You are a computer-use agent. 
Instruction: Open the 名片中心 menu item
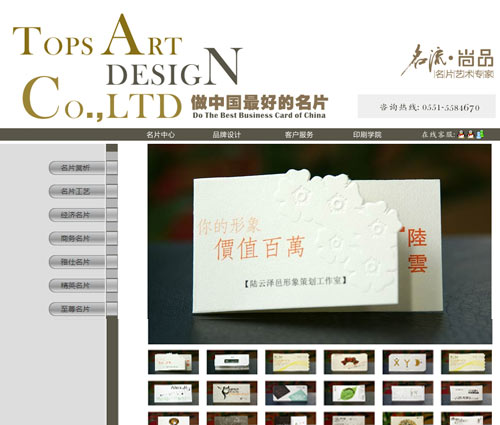click(x=160, y=135)
